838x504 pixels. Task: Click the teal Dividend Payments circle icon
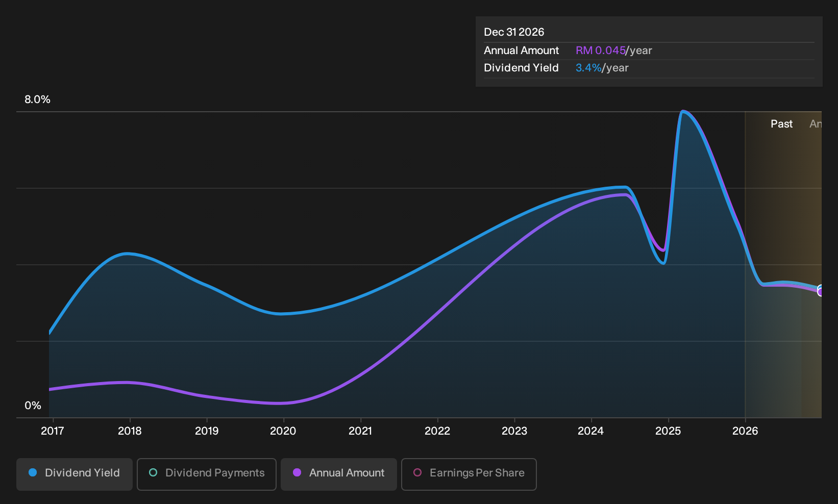tap(153, 473)
